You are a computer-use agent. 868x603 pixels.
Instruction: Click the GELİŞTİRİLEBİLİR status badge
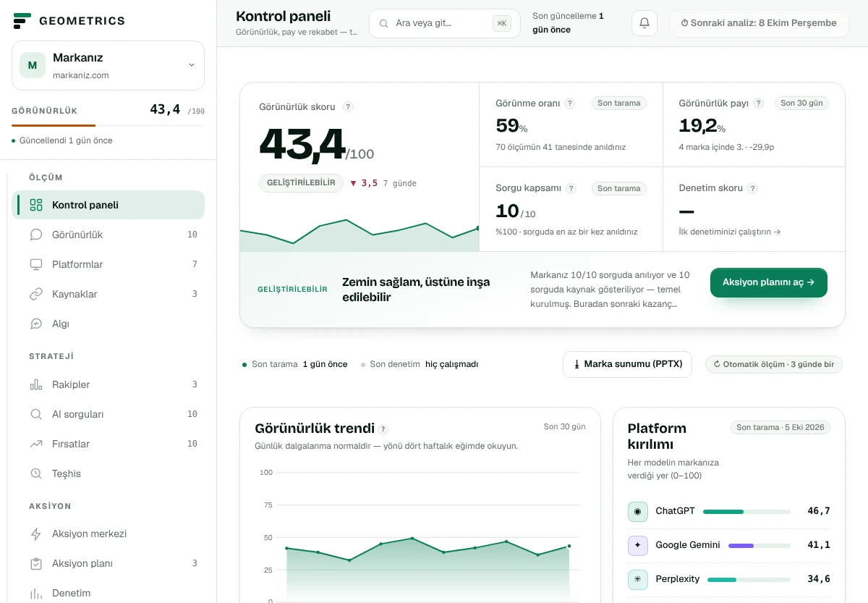pos(302,183)
